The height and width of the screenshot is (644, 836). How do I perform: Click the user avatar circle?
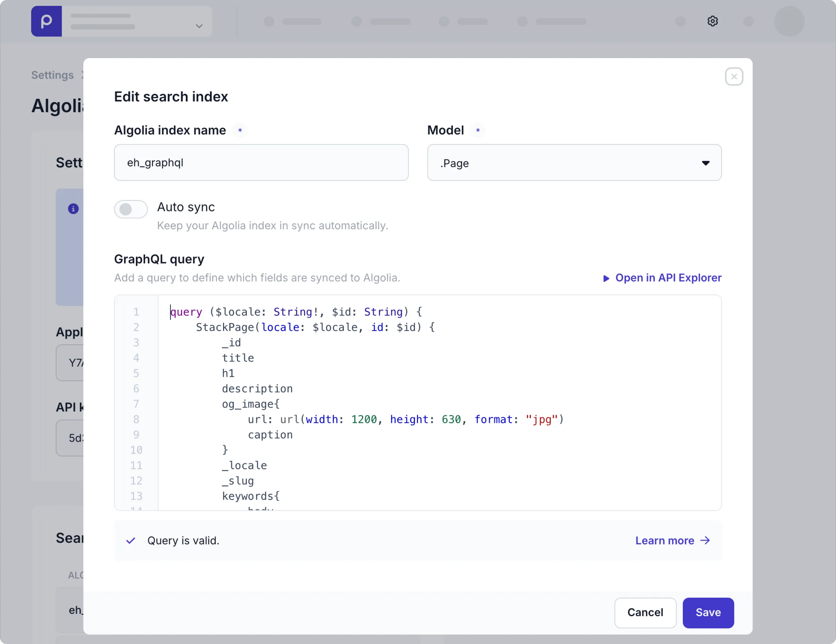pyautogui.click(x=789, y=21)
